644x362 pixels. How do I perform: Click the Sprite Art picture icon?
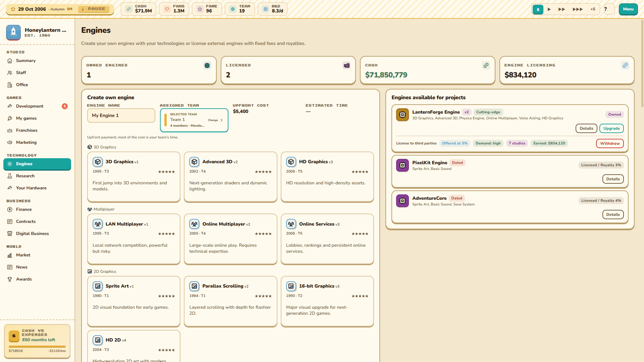tap(98, 286)
